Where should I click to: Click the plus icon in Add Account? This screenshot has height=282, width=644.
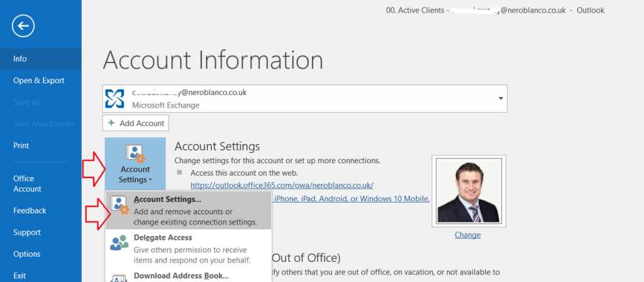coord(111,123)
